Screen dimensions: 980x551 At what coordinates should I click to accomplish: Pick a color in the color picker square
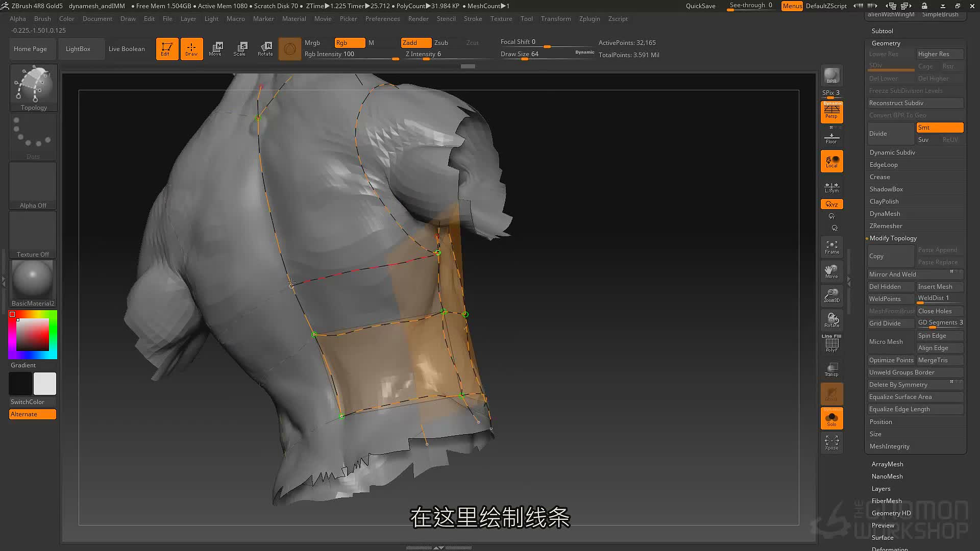tap(33, 335)
